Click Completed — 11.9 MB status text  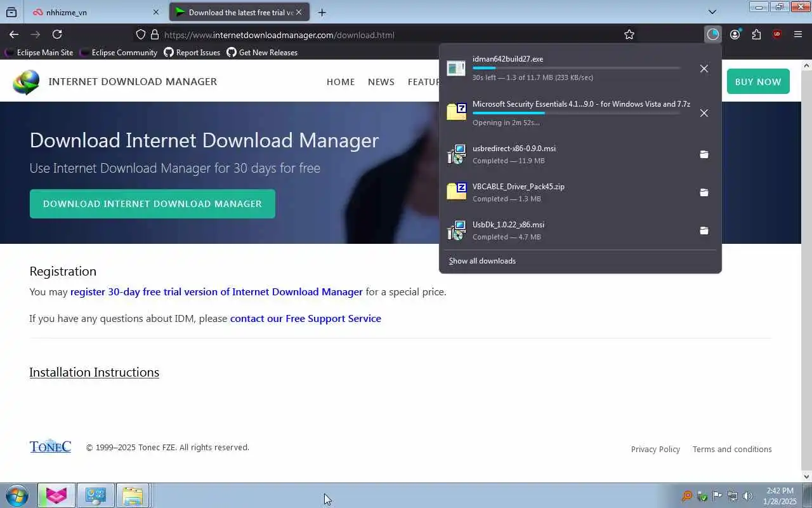pyautogui.click(x=509, y=161)
